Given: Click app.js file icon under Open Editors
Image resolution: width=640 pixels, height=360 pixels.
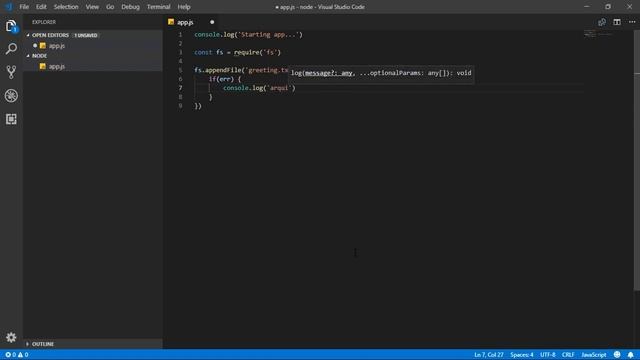Looking at the screenshot, I should (43, 46).
